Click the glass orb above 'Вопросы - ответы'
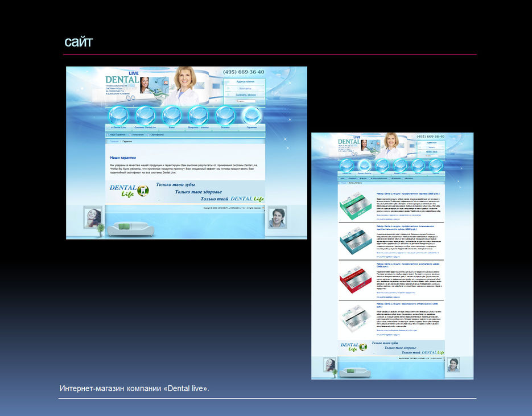Image resolution: width=532 pixels, height=416 pixels. pyautogui.click(x=199, y=116)
